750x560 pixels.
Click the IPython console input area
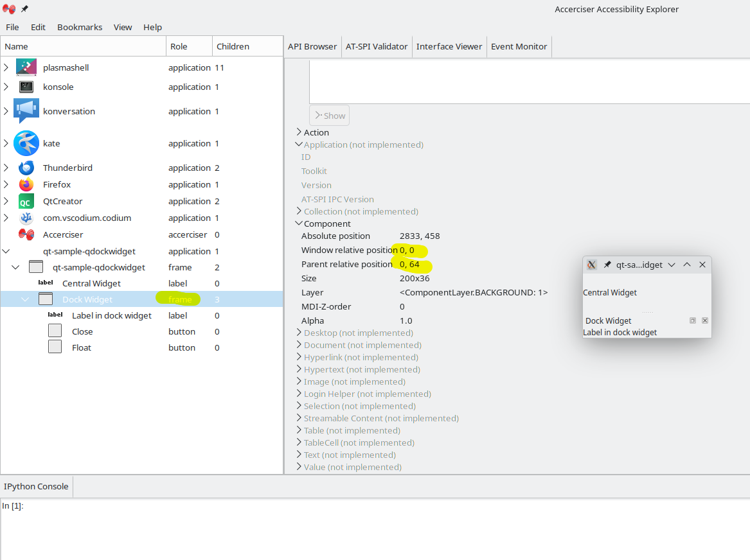(375, 529)
